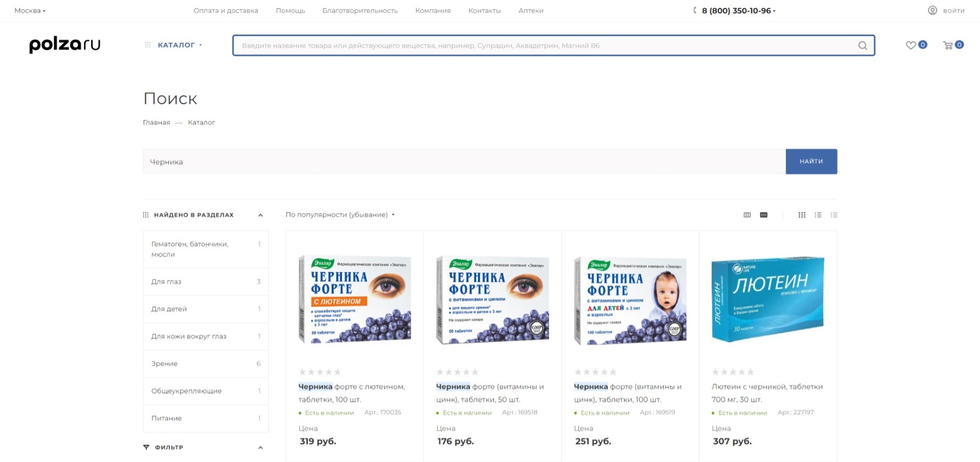Click the Найти search button
Screen dimensions: 980x462
(x=811, y=162)
